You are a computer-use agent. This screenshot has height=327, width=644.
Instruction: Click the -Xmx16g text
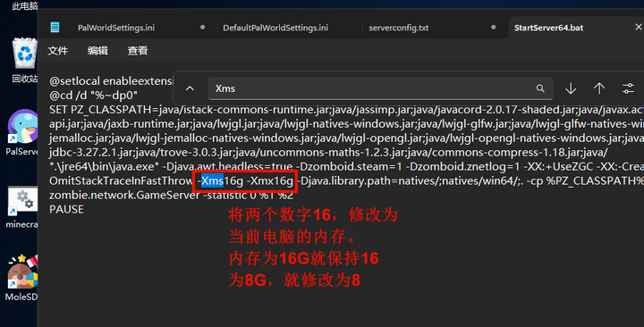[x=270, y=180]
